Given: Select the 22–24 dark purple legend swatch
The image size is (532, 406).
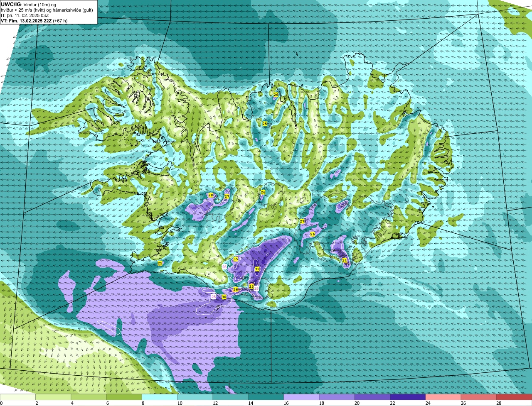Looking at the screenshot, I should pos(408,397).
